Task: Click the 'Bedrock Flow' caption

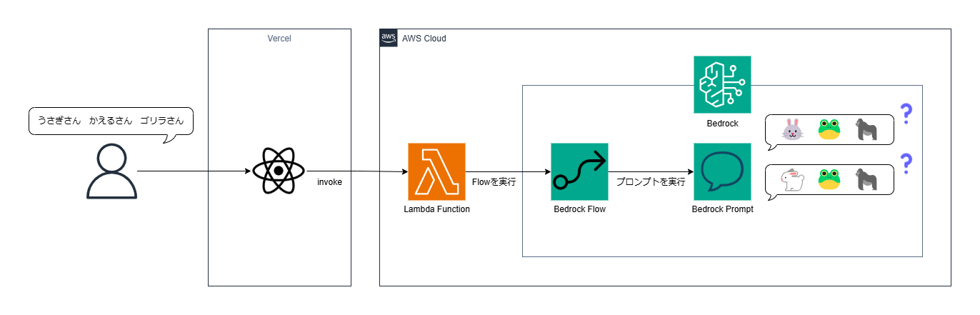Action: coord(579,209)
